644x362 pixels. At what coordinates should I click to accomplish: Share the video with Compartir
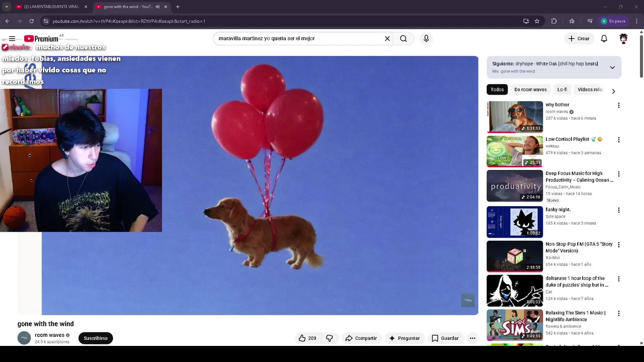361,338
